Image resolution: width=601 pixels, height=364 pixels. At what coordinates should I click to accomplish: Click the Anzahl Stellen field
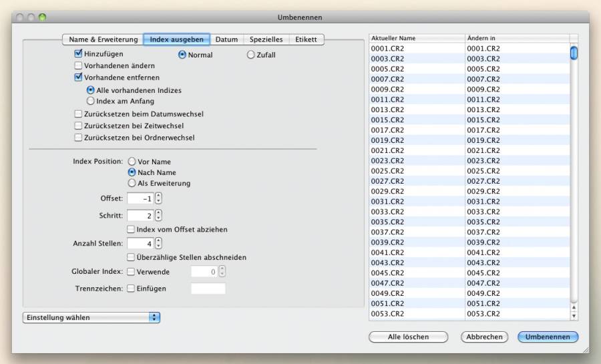tap(140, 243)
